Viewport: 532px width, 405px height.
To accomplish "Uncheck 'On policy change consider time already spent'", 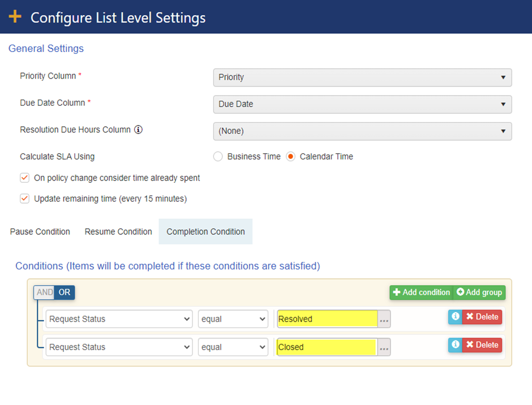I will click(x=24, y=178).
